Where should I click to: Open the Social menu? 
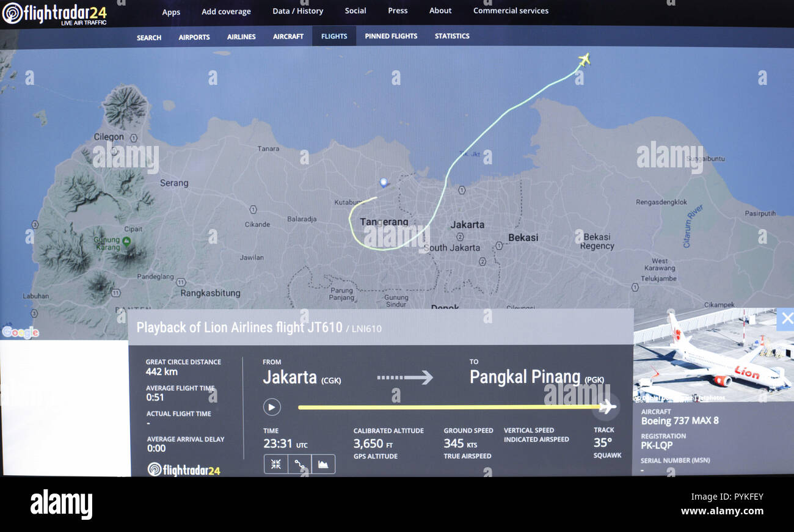355,11
